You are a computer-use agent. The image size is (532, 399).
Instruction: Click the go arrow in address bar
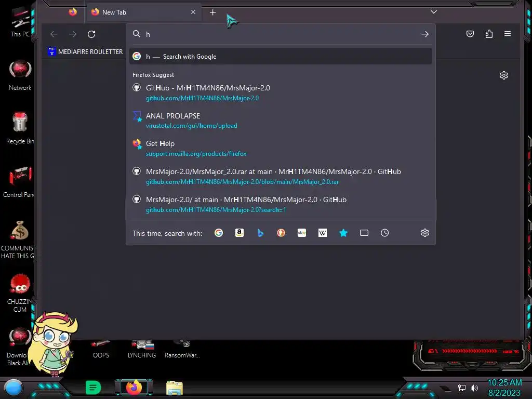coord(425,34)
